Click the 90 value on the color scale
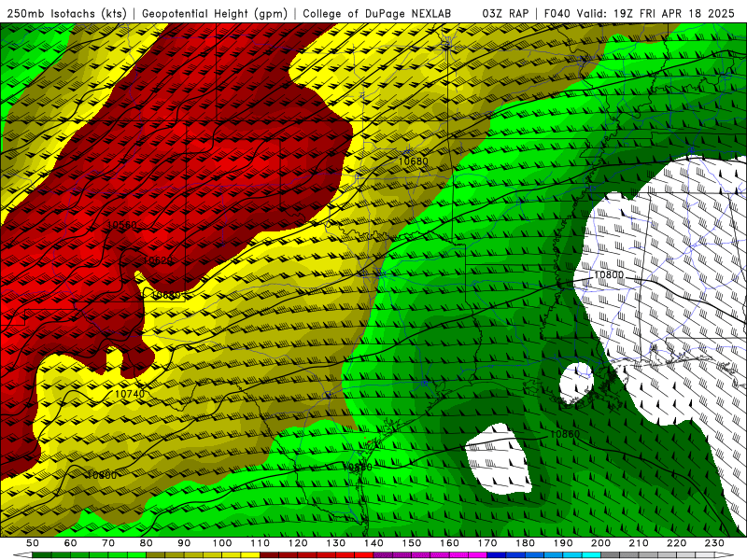 (184, 543)
